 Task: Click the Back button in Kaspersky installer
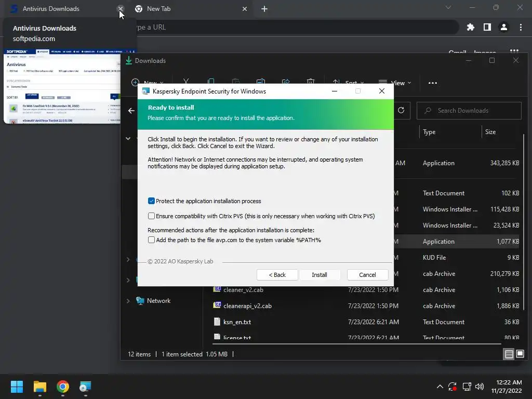pyautogui.click(x=277, y=275)
